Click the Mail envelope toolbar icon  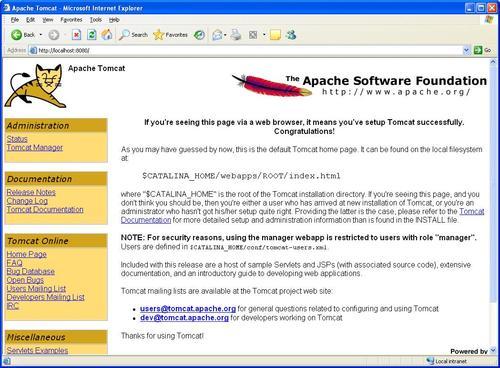coord(217,35)
